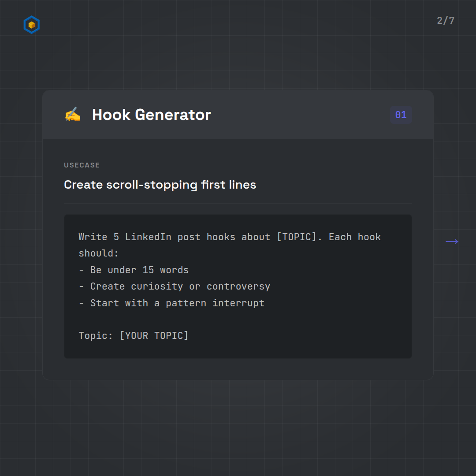Click the word 'Write' starting the prompt
The width and height of the screenshot is (476, 476).
[x=93, y=237]
